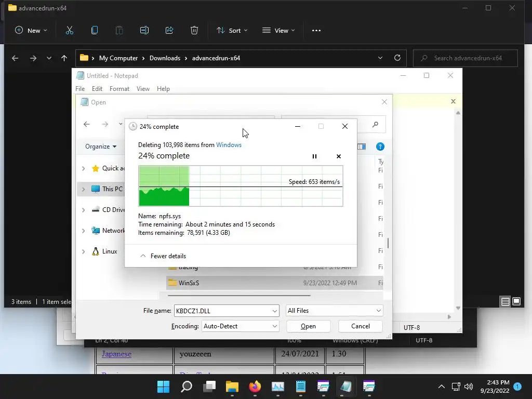The width and height of the screenshot is (532, 399).
Task: Go back in File Explorer
Action: point(15,58)
